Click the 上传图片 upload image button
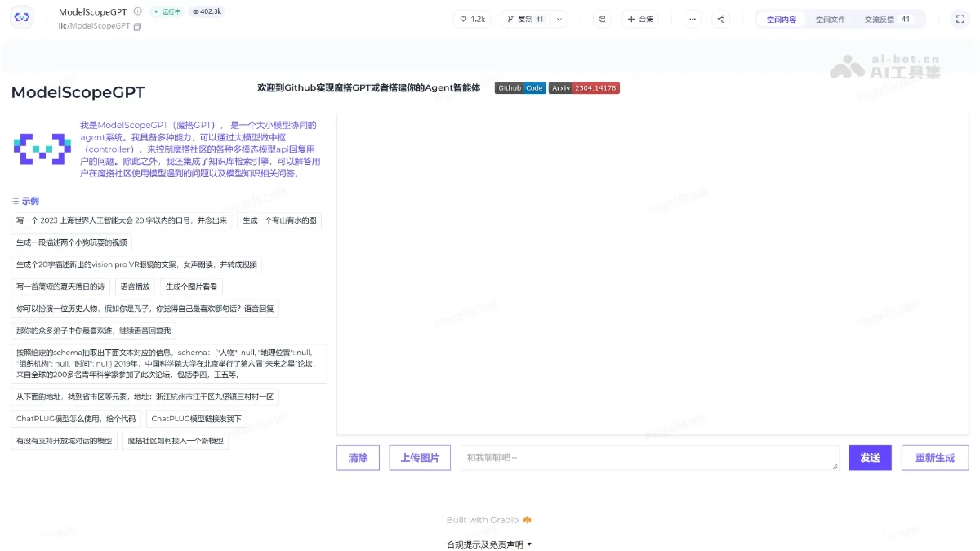Screen dimensions: 980x551 tap(420, 458)
